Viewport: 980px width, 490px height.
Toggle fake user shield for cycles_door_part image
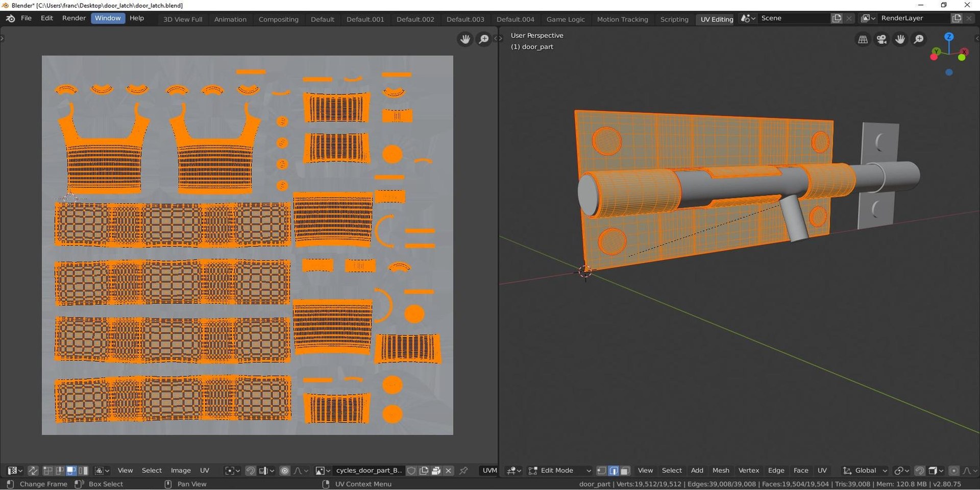coord(411,471)
